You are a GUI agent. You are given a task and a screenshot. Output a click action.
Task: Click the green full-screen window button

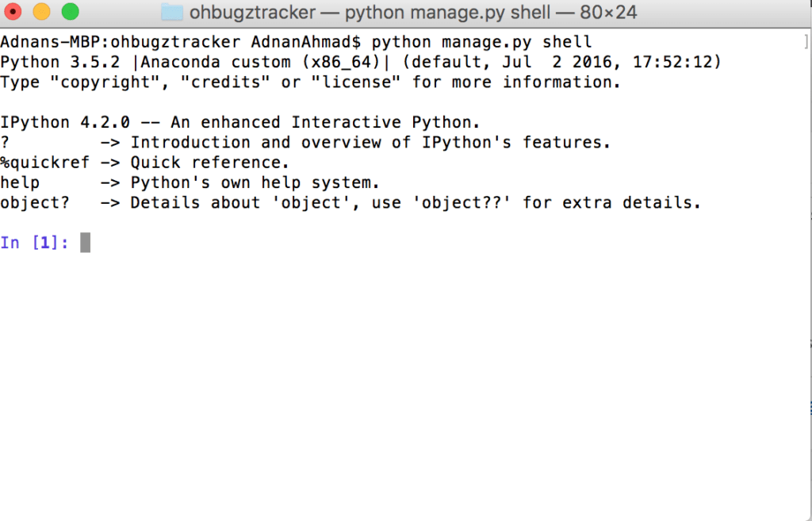click(x=70, y=12)
